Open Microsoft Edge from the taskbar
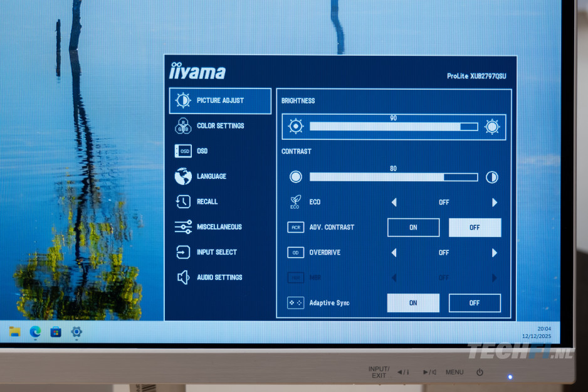This screenshot has width=588, height=392. pos(35,332)
